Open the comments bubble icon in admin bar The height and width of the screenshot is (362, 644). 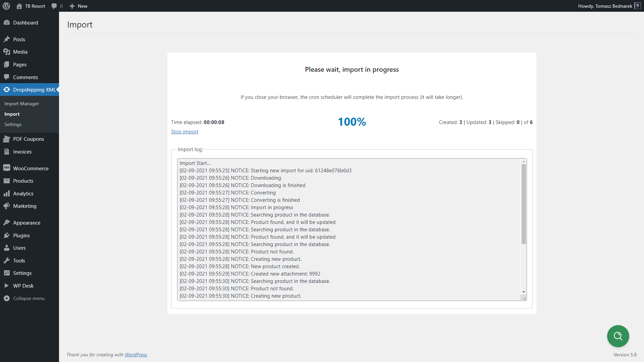[54, 6]
